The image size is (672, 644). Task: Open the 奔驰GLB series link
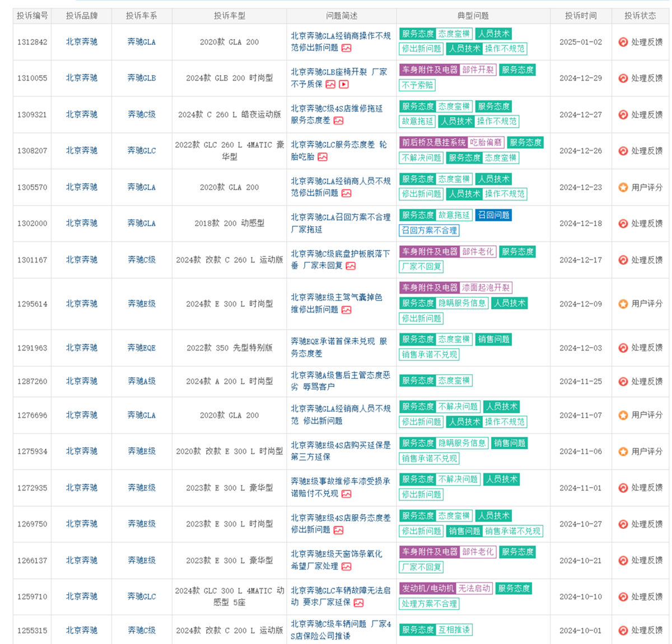(x=142, y=78)
